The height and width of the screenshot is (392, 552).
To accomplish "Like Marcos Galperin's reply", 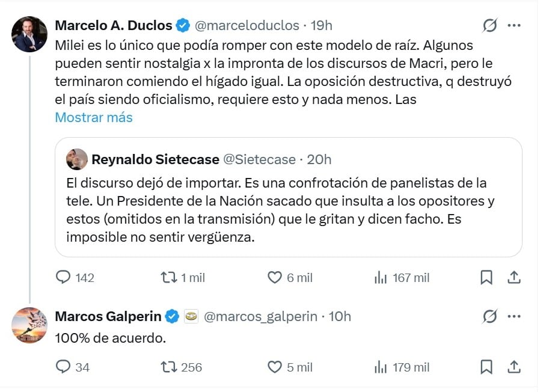I will pyautogui.click(x=274, y=367).
